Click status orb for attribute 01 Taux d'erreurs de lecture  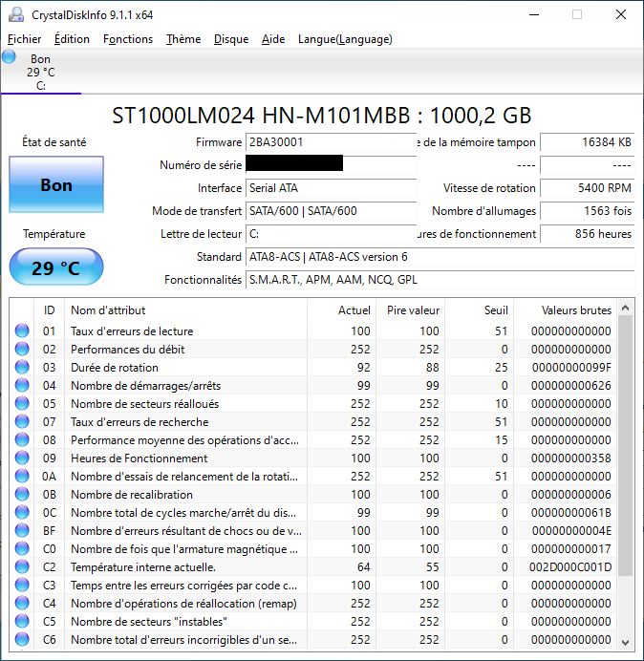coord(22,330)
